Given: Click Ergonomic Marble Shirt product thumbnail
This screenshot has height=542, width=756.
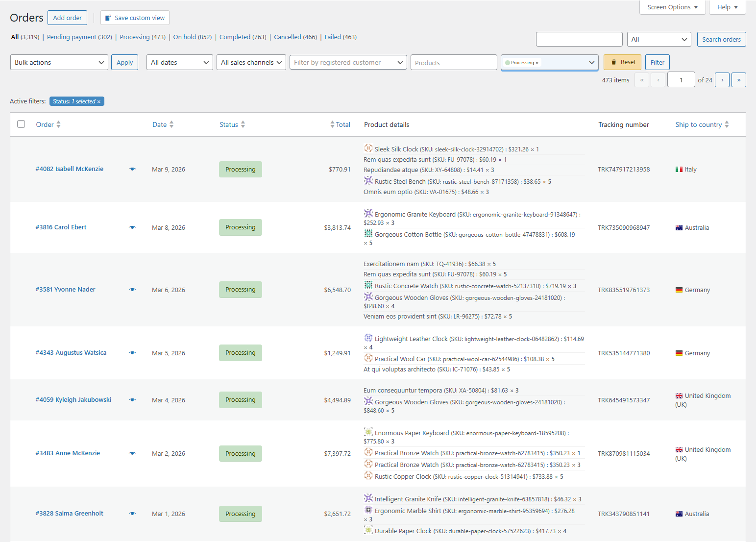Looking at the screenshot, I should [368, 510].
